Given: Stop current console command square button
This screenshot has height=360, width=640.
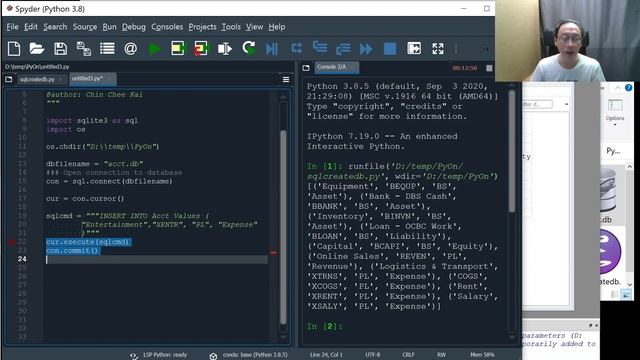Looking at the screenshot, I should click(489, 68).
